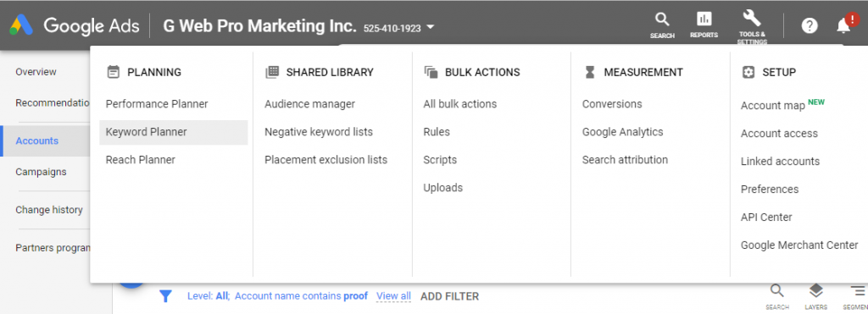The image size is (868, 314).
Task: Go to Campaigns in left sidebar
Action: (x=41, y=172)
